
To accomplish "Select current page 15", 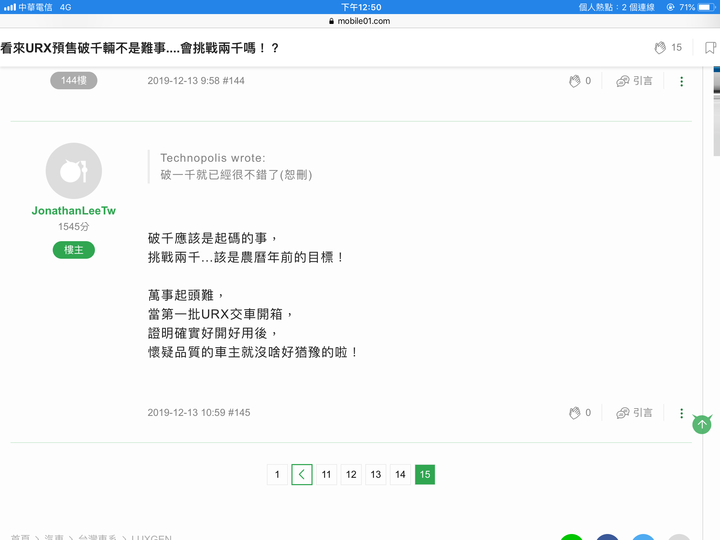I will (x=425, y=474).
